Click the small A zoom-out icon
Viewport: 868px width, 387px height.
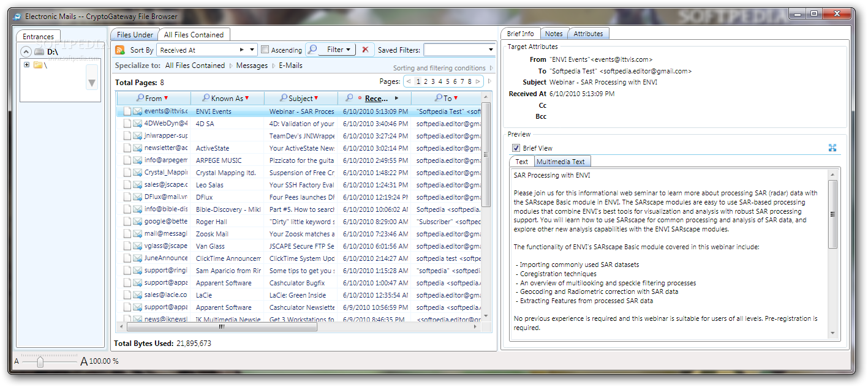(x=17, y=361)
